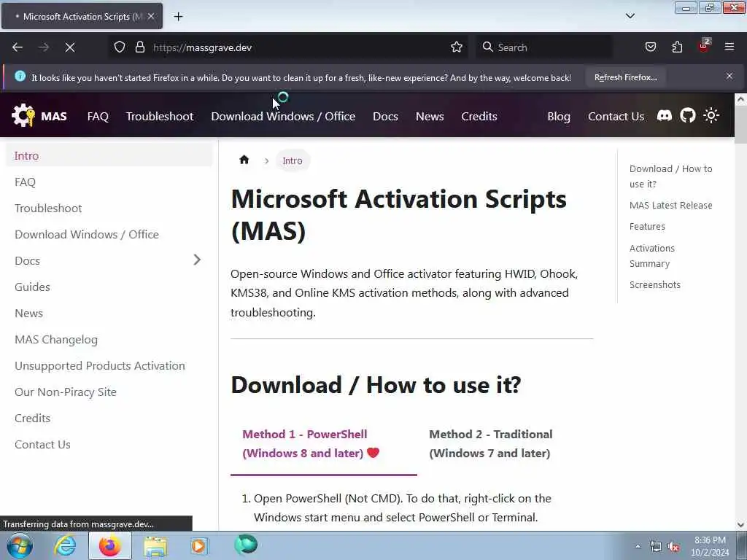Viewport: 747px width, 560px height.
Task: Toggle the light/dark theme sun icon
Action: 711,115
